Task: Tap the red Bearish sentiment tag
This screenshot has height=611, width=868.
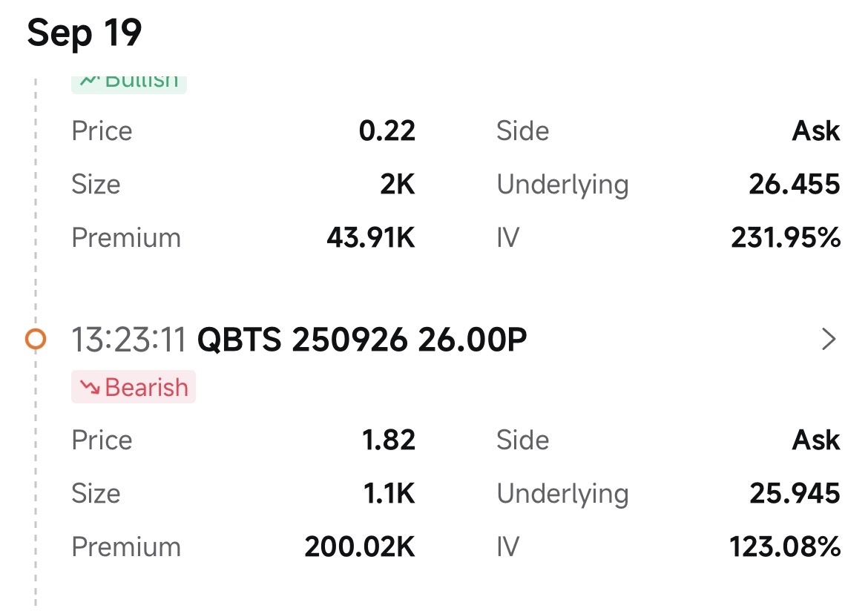Action: click(x=134, y=387)
